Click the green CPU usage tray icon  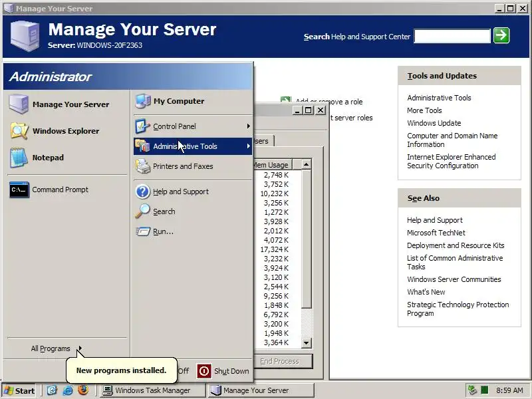[485, 390]
